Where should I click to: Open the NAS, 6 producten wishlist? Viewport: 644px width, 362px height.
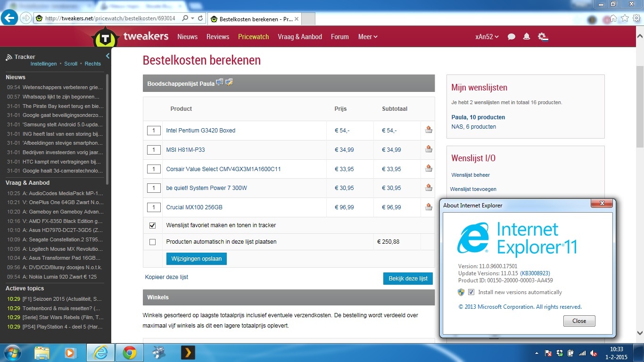coord(474,127)
